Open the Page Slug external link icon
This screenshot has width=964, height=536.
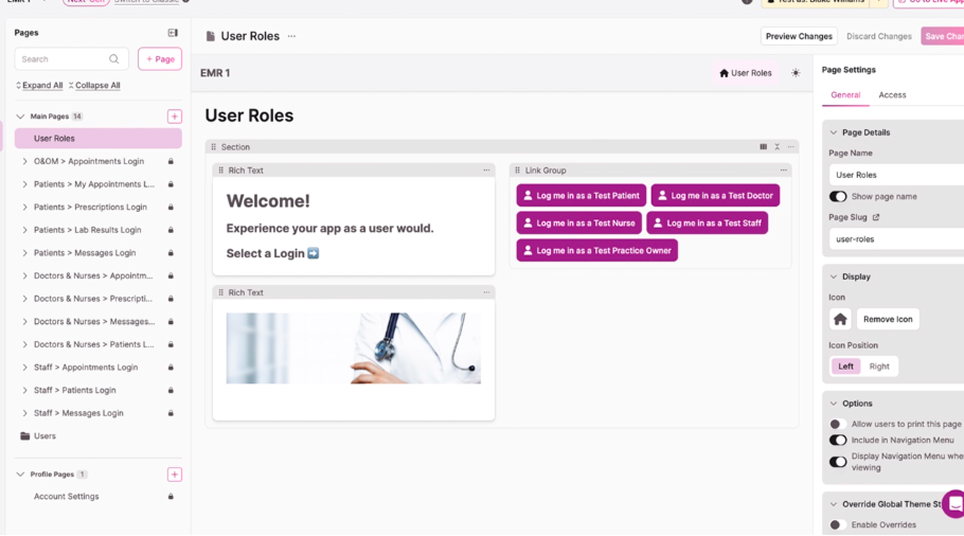876,217
